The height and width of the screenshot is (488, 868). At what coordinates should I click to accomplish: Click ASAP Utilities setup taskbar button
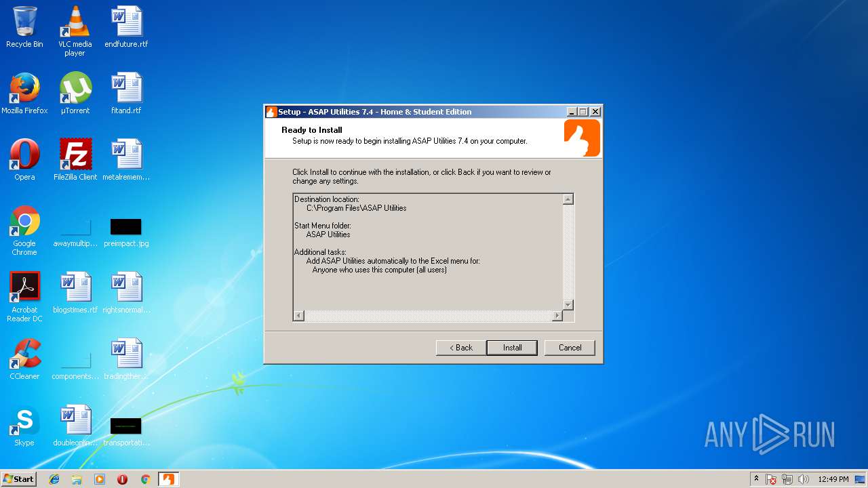pos(168,479)
